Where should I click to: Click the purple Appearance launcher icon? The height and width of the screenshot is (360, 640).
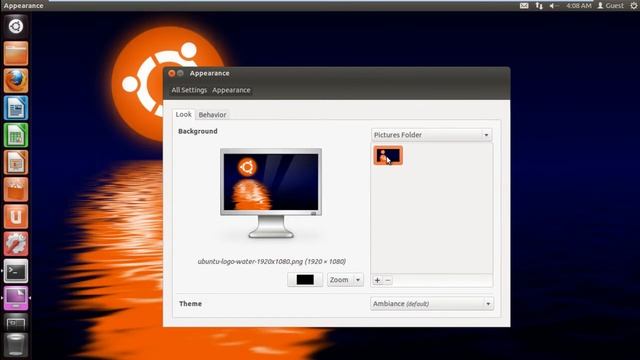[x=16, y=298]
